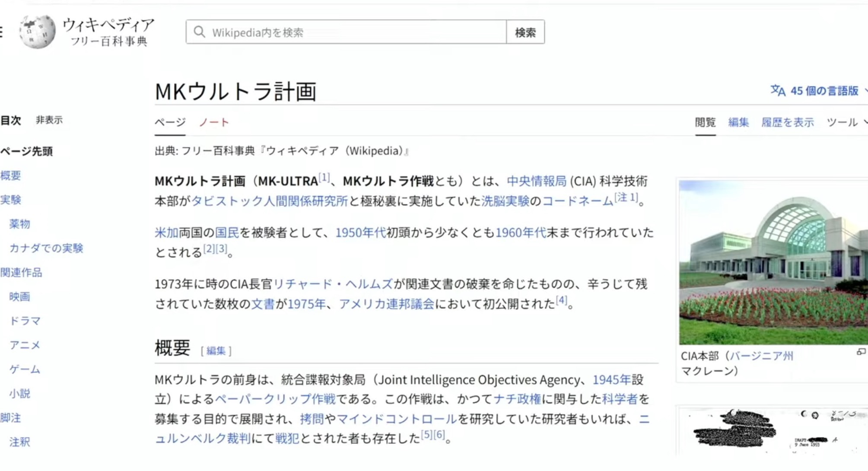
Task: Click footnote reference [3]
Action: [221, 248]
